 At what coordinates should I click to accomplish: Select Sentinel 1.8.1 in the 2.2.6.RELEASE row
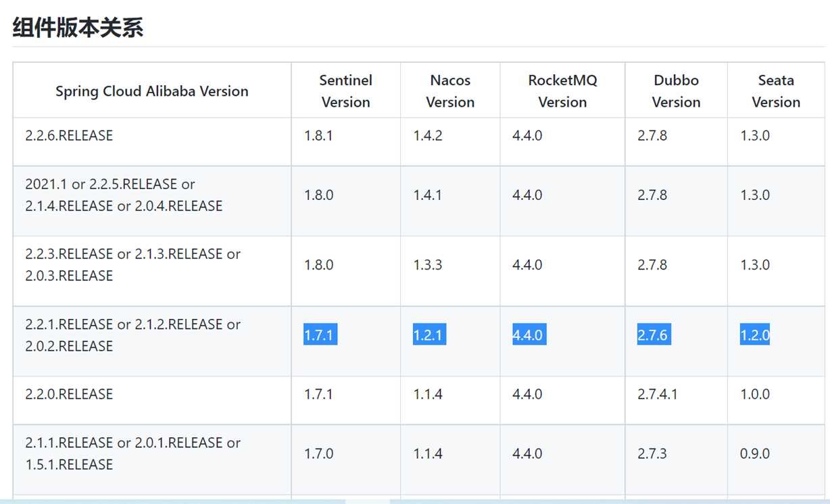pos(318,136)
